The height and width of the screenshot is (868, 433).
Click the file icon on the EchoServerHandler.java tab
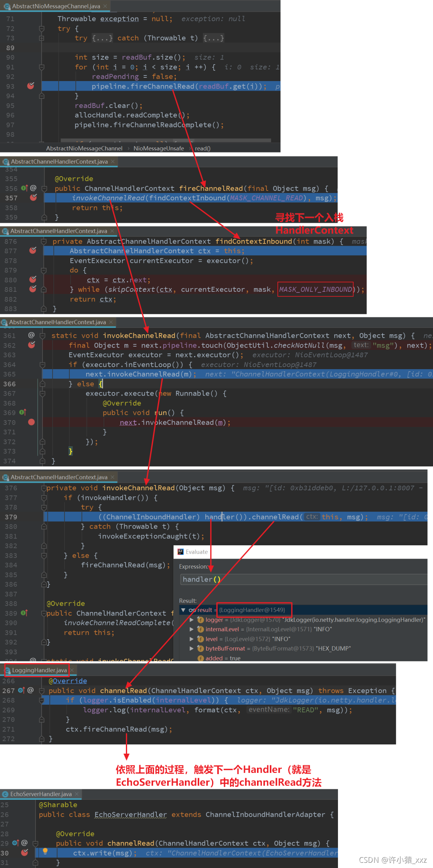click(6, 794)
